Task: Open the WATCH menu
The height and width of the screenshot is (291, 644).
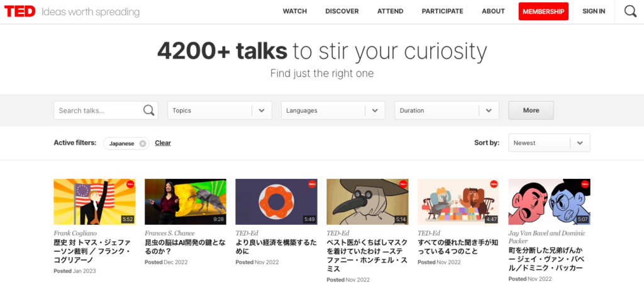Action: [294, 11]
